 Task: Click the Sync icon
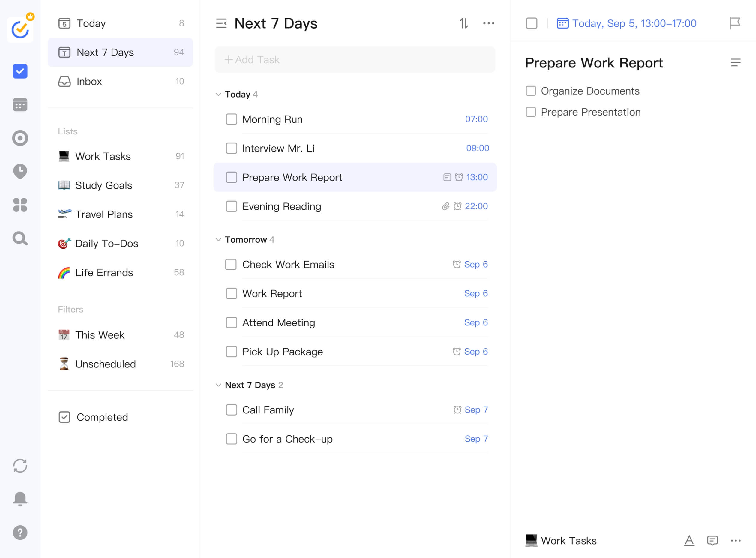coord(20,466)
